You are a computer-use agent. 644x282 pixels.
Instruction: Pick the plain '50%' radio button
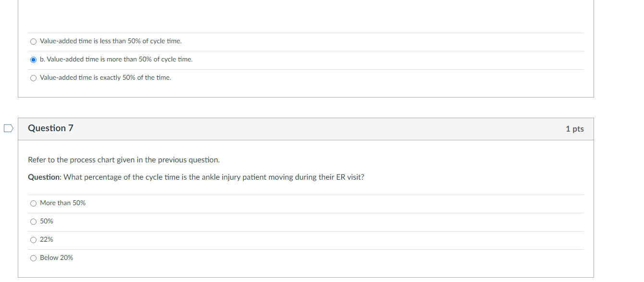point(33,221)
